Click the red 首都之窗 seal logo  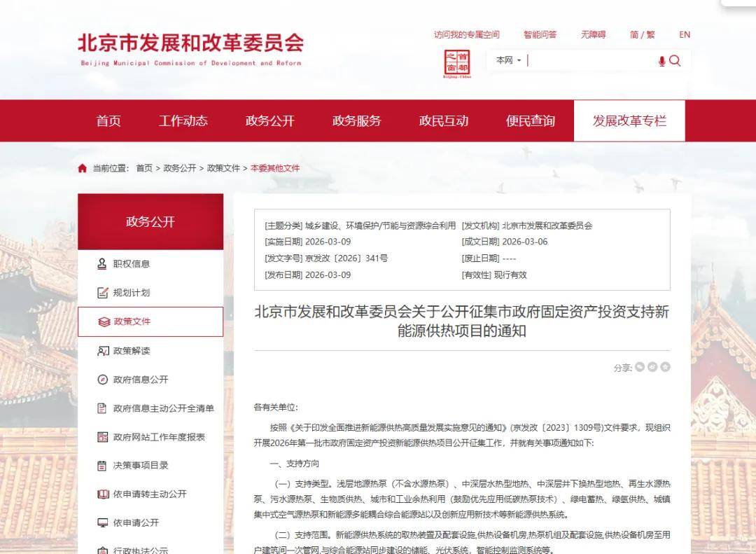[x=457, y=63]
